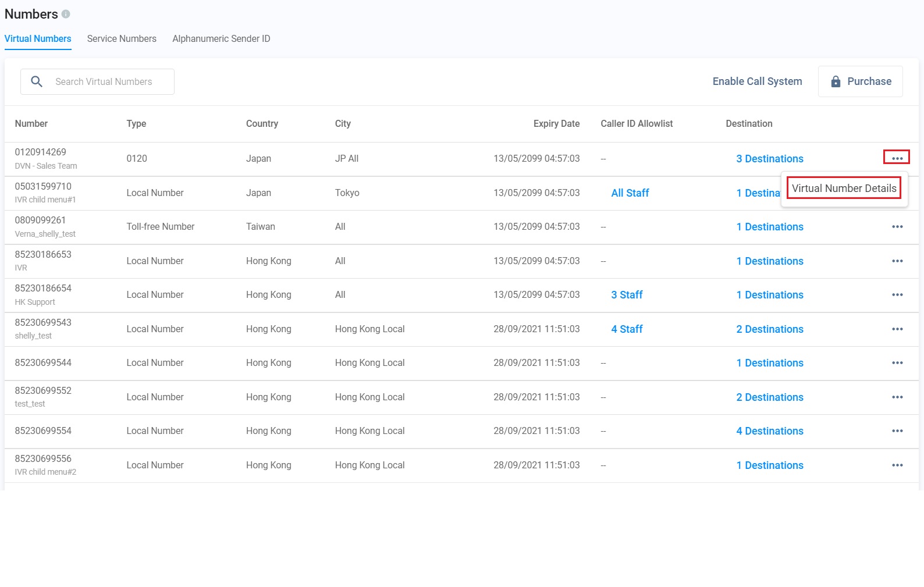Click the Tokyo city cell

tap(347, 193)
